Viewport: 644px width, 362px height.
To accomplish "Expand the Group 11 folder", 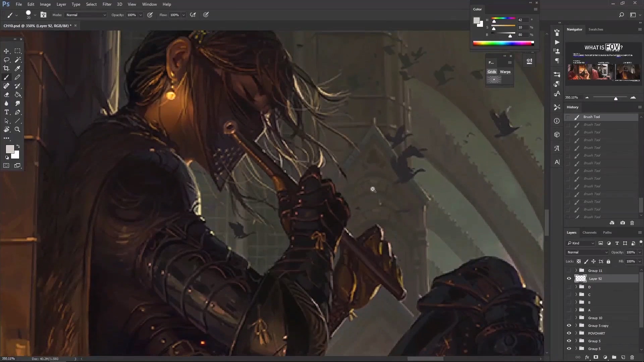I will click(576, 270).
